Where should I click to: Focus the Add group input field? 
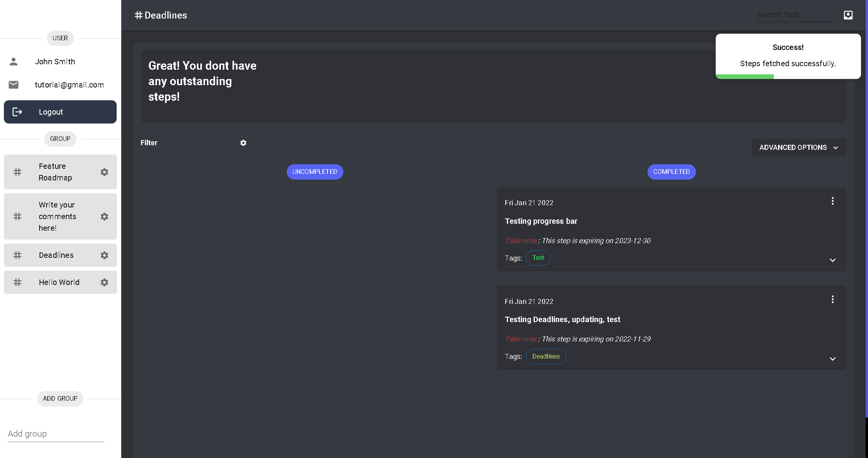tap(56, 434)
